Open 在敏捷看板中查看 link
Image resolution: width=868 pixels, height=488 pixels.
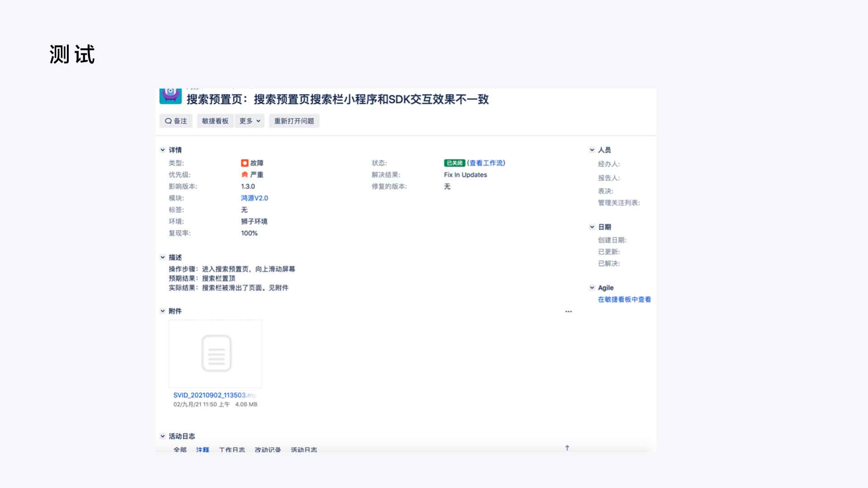624,300
